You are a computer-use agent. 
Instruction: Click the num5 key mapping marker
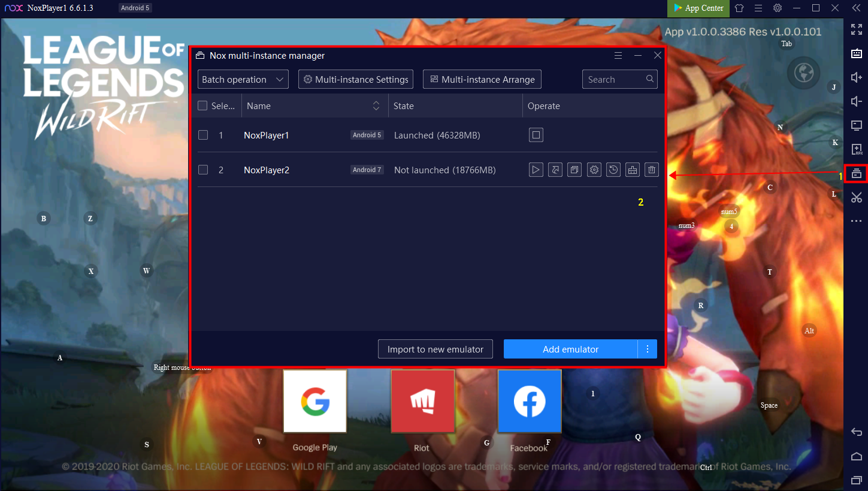[730, 212]
